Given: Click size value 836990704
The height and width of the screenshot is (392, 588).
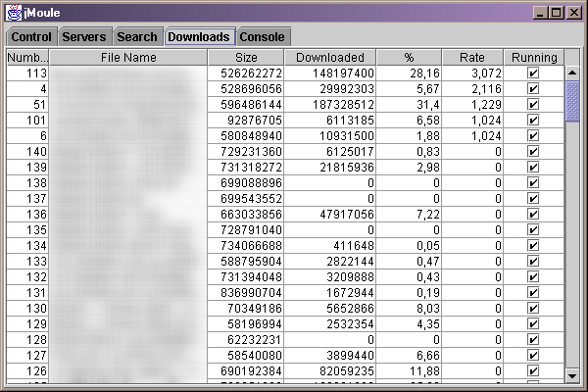Looking at the screenshot, I should (246, 293).
